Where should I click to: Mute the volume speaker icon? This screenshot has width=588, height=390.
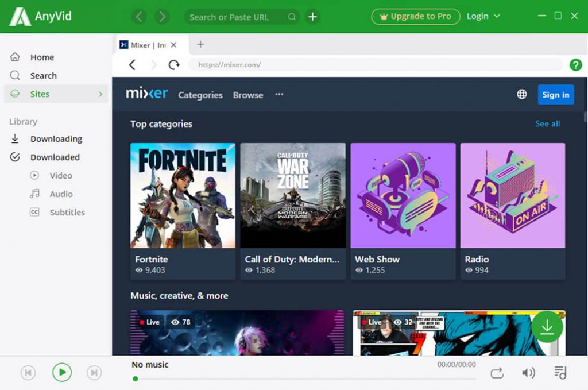528,373
